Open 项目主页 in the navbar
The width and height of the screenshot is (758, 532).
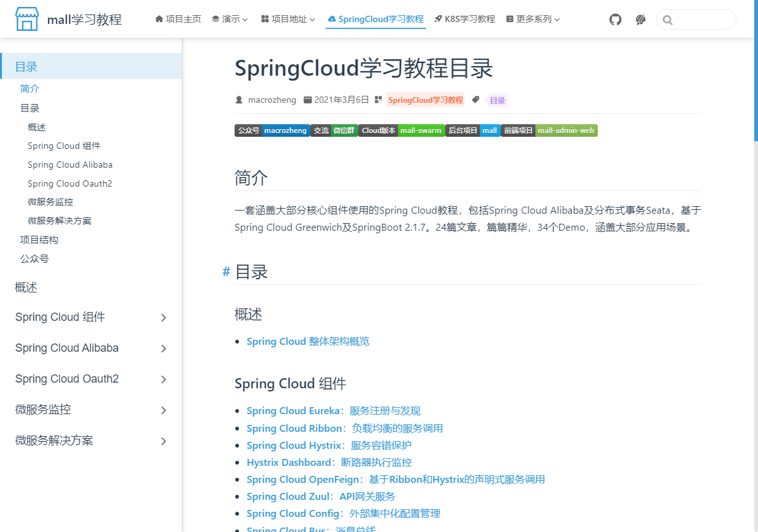178,19
